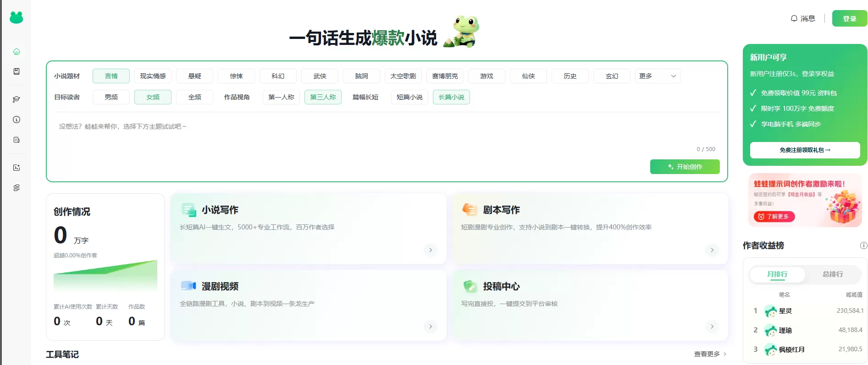The width and height of the screenshot is (868, 365).
Task: Open 小说写作 card arrow
Action: (x=431, y=250)
